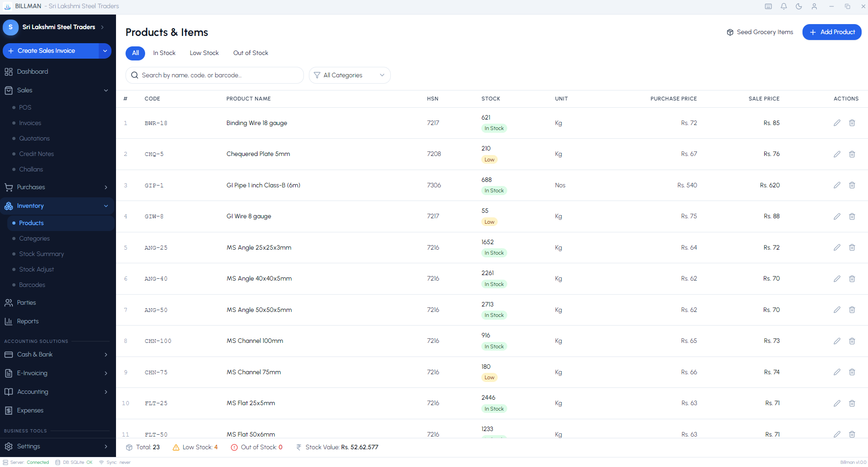Switch to the Out of Stock tab
Image resolution: width=868 pixels, height=467 pixels.
pos(251,53)
